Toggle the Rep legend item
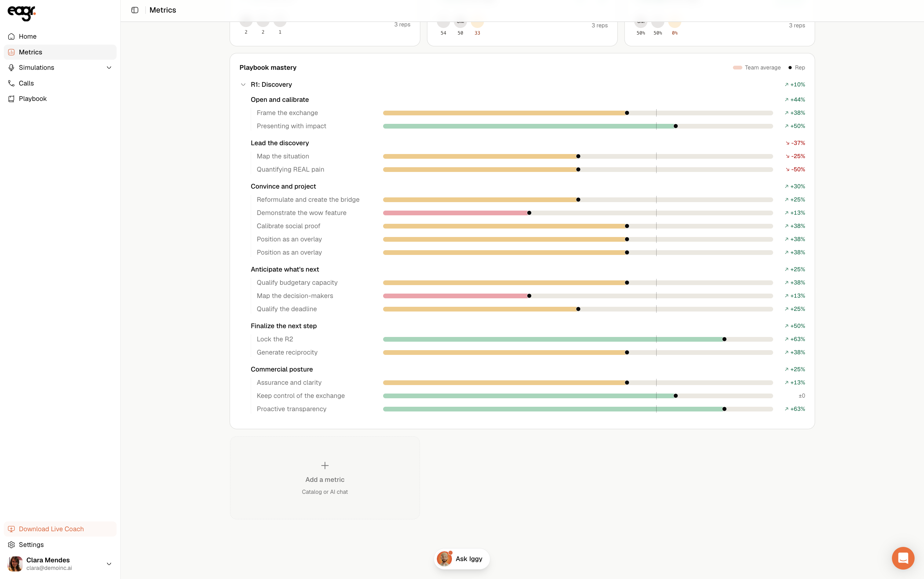The height and width of the screenshot is (579, 924). pos(796,68)
